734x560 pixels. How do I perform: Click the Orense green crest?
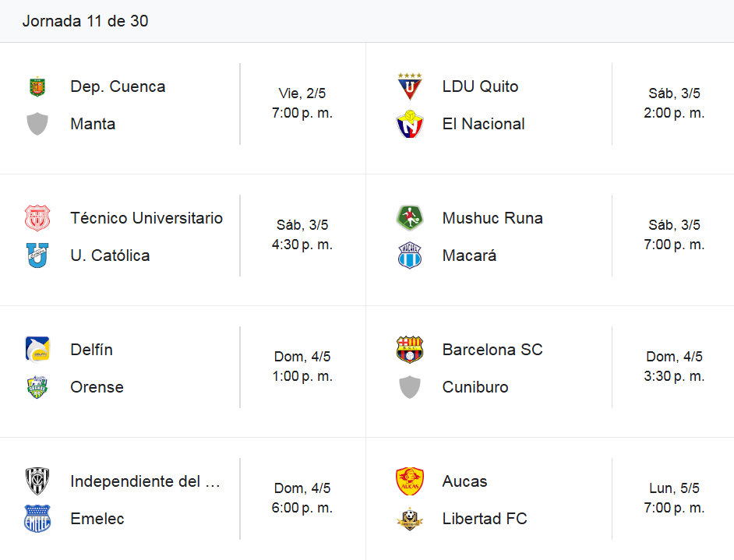[37, 387]
